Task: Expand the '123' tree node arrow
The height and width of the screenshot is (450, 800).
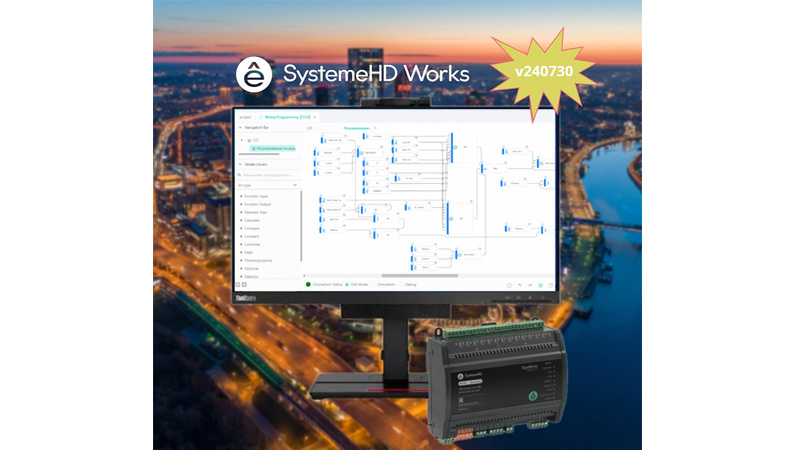Action: point(242,140)
